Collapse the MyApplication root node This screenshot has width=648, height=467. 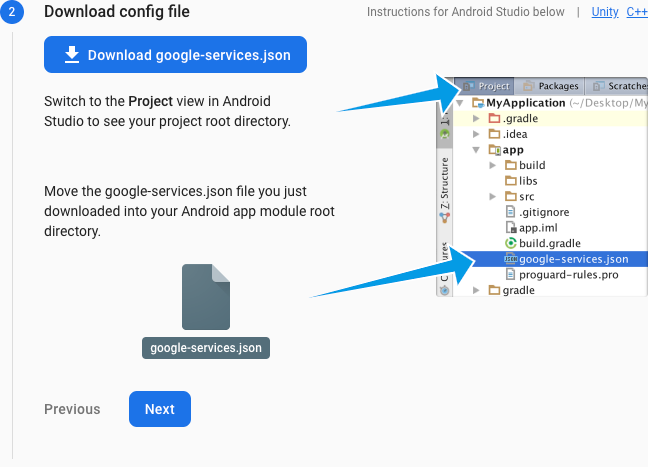point(461,103)
